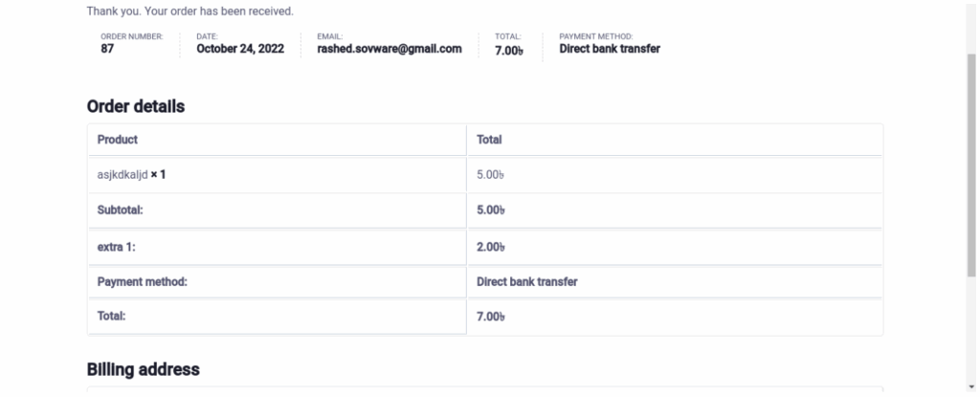Click the 7.00 amount in the last table row

coord(490,316)
